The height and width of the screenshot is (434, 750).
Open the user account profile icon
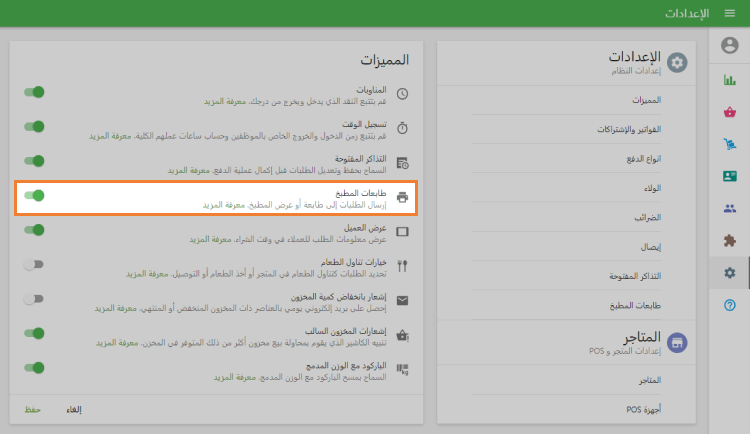729,45
